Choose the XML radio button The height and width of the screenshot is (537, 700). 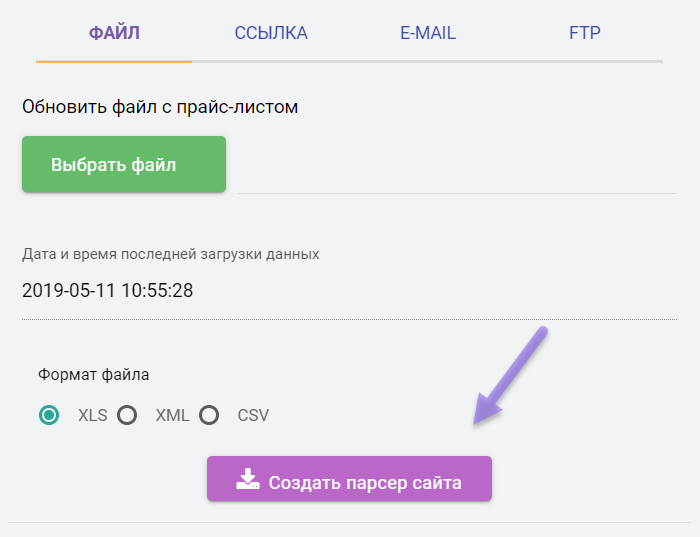[127, 415]
